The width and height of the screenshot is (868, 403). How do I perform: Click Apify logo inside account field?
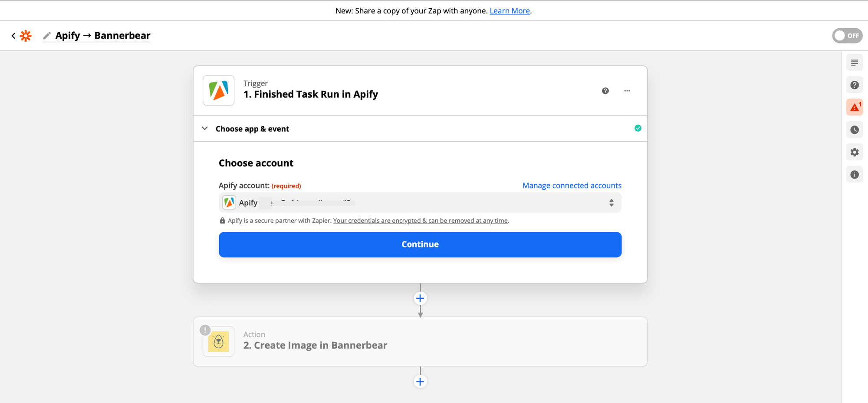point(229,203)
